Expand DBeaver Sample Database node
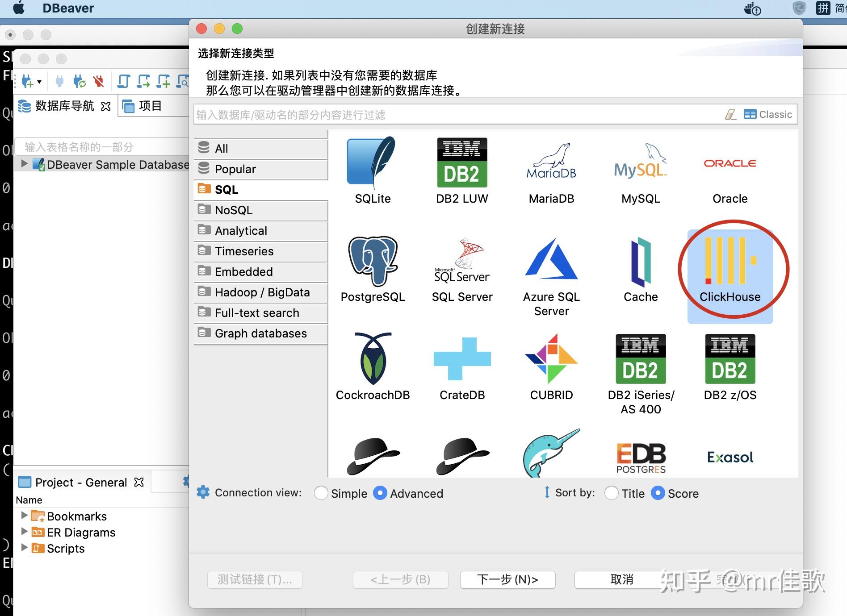The height and width of the screenshot is (616, 847). coord(25,164)
